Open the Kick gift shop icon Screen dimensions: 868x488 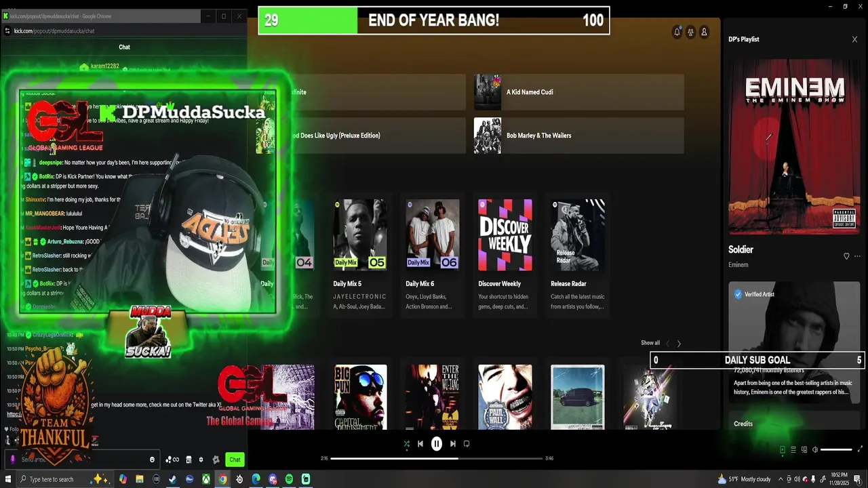[x=189, y=460]
